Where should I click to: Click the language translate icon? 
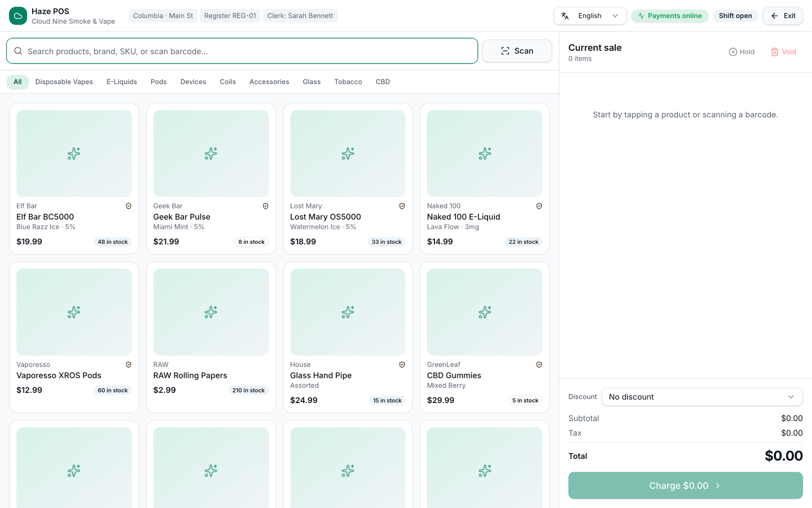pos(565,16)
